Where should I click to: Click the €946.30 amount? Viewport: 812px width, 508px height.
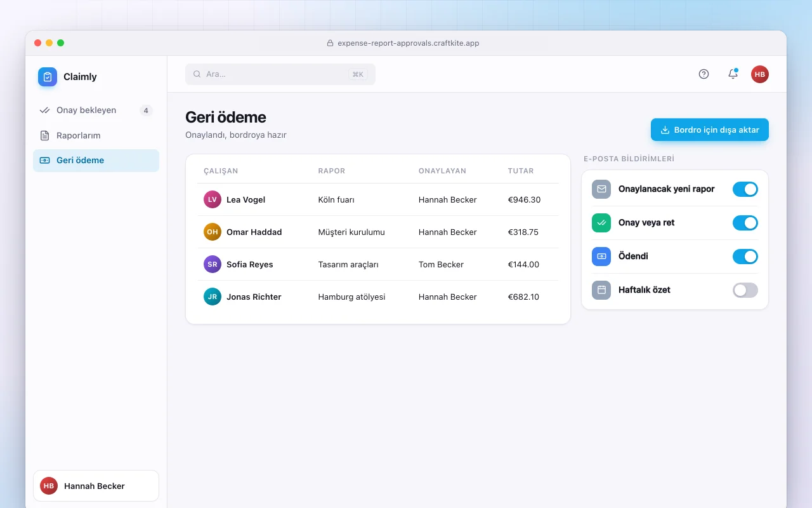tap(524, 199)
